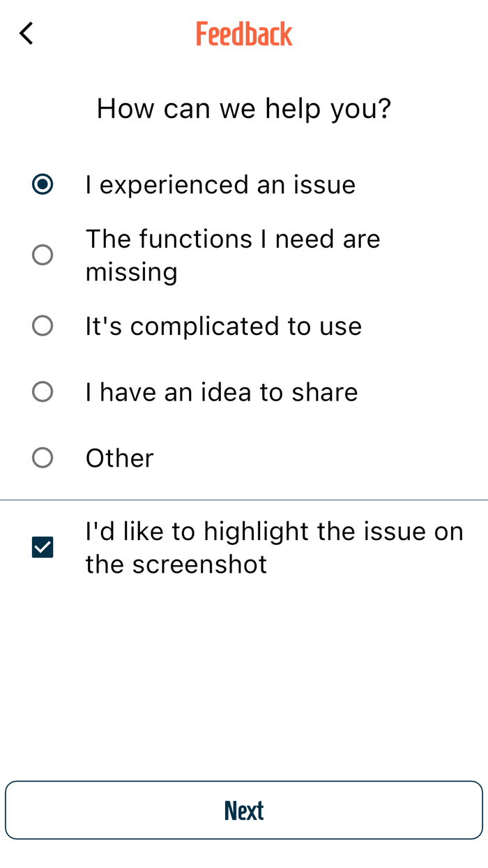Tap the 'I'd like to highlight the issue' label
The image size is (488, 868).
pos(274,548)
